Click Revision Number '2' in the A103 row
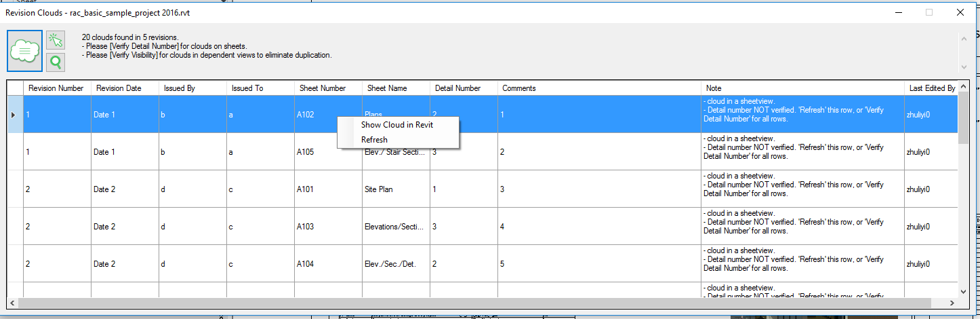 (x=57, y=226)
